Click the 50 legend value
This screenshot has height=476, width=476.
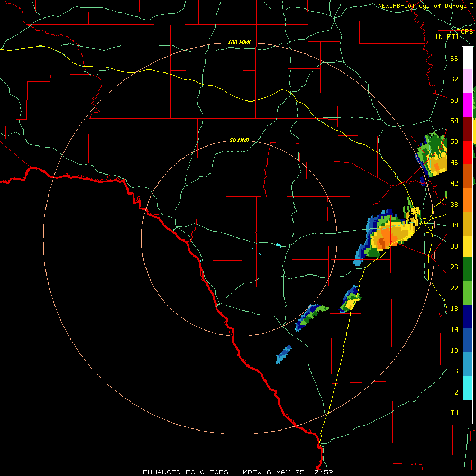tap(454, 142)
